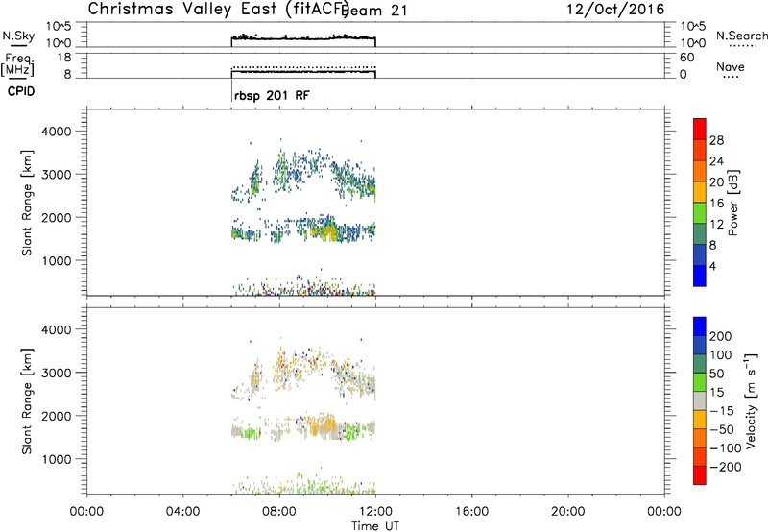
Task: Select the "-50" label on Velocity colorbar
Action: click(x=722, y=429)
